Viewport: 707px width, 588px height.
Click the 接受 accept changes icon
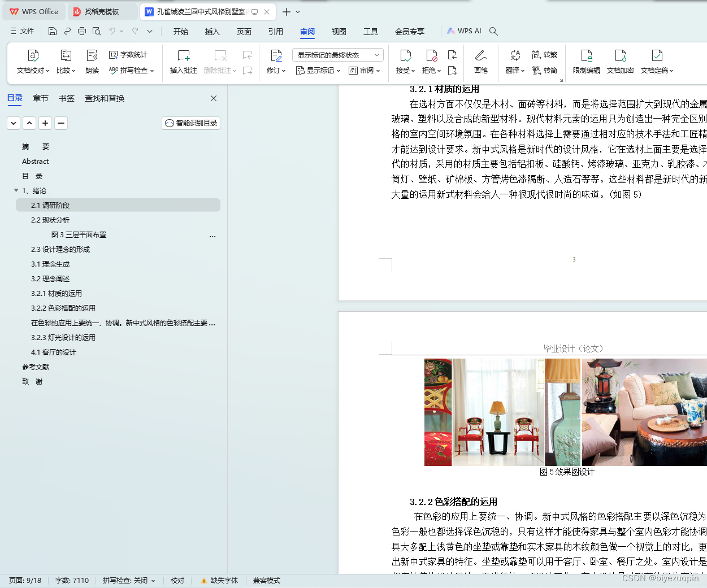(405, 55)
